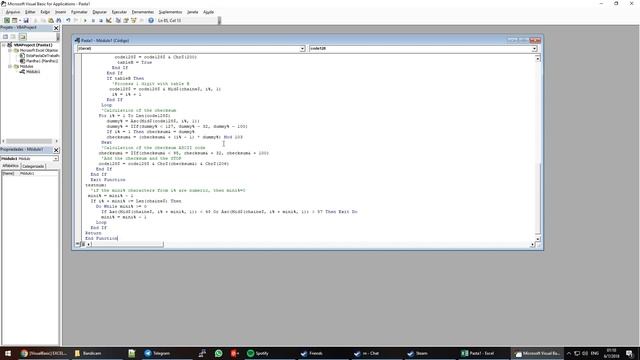The image size is (640, 360).
Task: Open the Inserir menu
Action: click(x=60, y=12)
